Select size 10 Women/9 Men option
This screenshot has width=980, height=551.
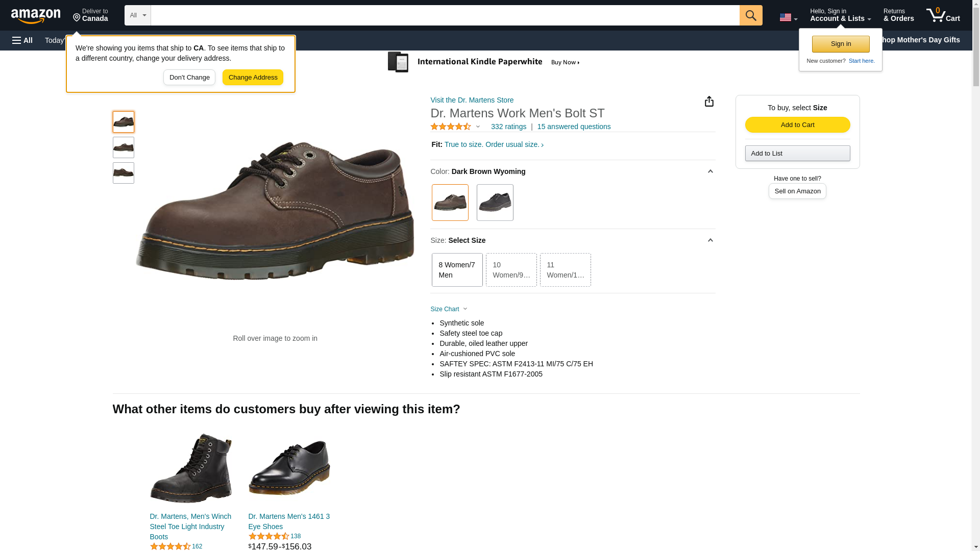[x=511, y=270]
